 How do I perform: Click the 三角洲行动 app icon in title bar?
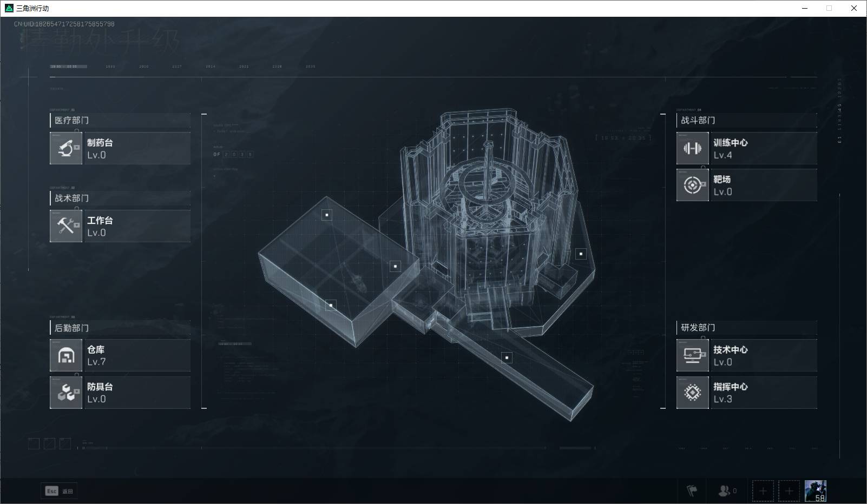pos(9,8)
